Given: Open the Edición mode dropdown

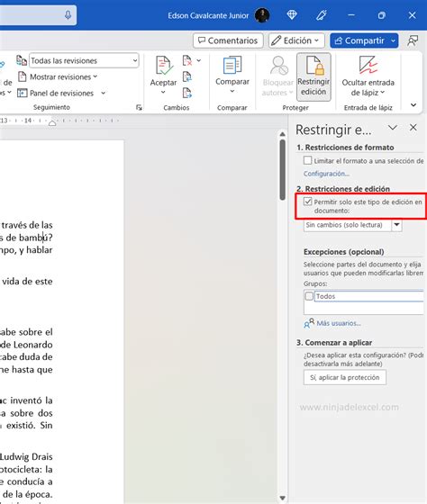Looking at the screenshot, I should pos(296,40).
